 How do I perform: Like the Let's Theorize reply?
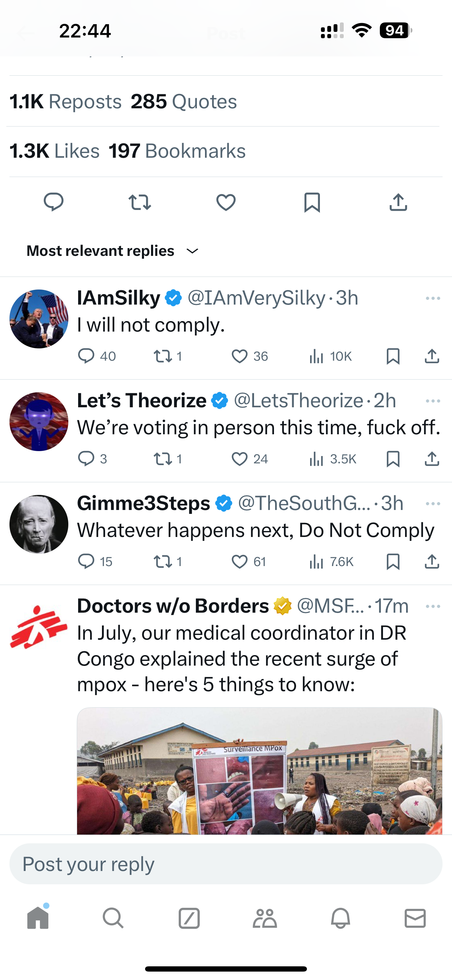tap(240, 459)
